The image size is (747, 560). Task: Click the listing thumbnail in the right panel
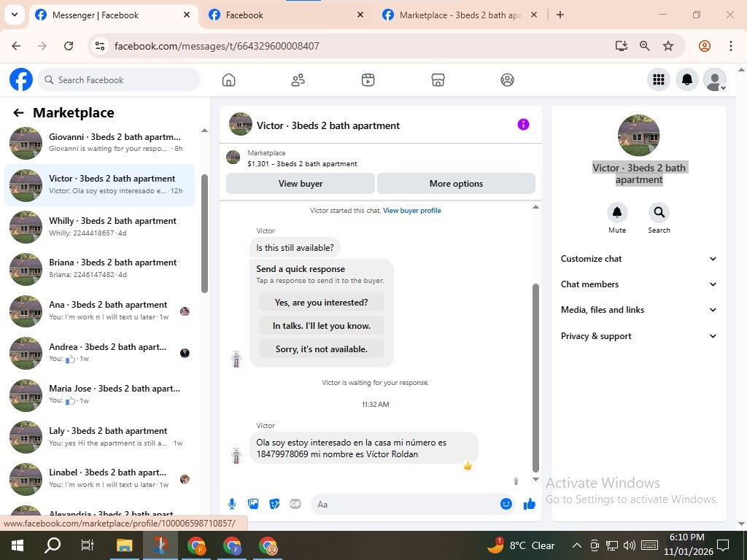[638, 135]
